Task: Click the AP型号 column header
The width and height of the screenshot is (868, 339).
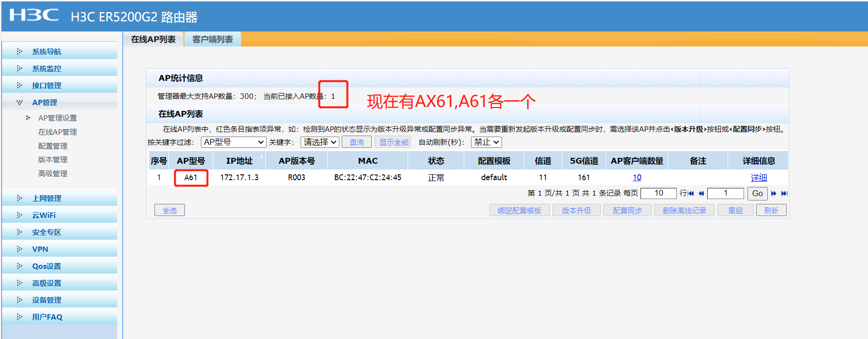Action: pos(191,160)
